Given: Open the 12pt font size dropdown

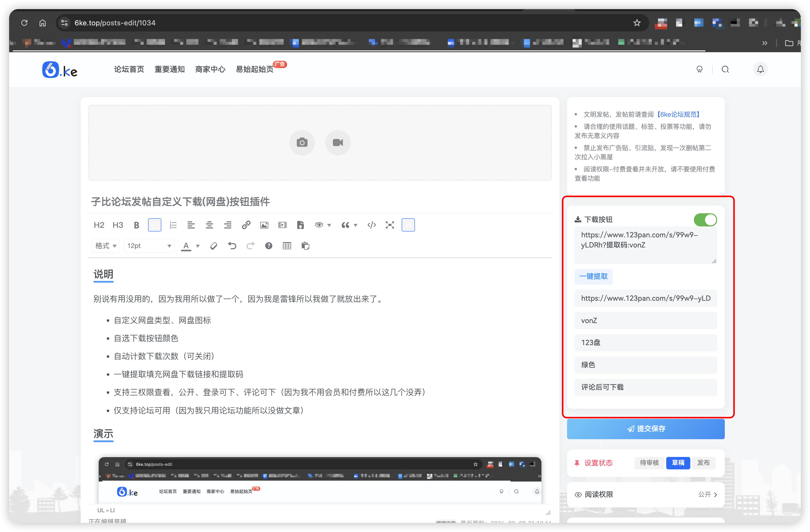Looking at the screenshot, I should click(x=149, y=246).
